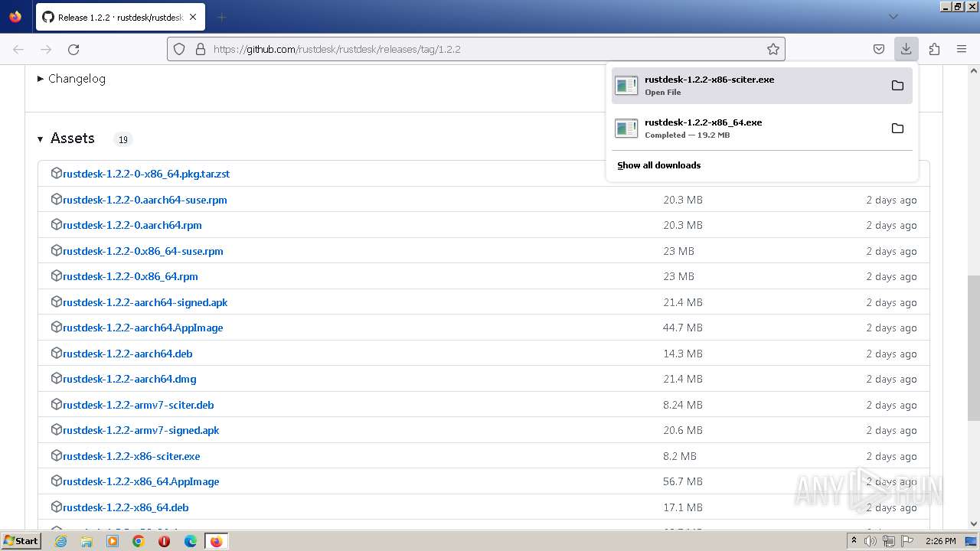Launch Opera from taskbar
The image size is (980, 551).
pos(164,541)
